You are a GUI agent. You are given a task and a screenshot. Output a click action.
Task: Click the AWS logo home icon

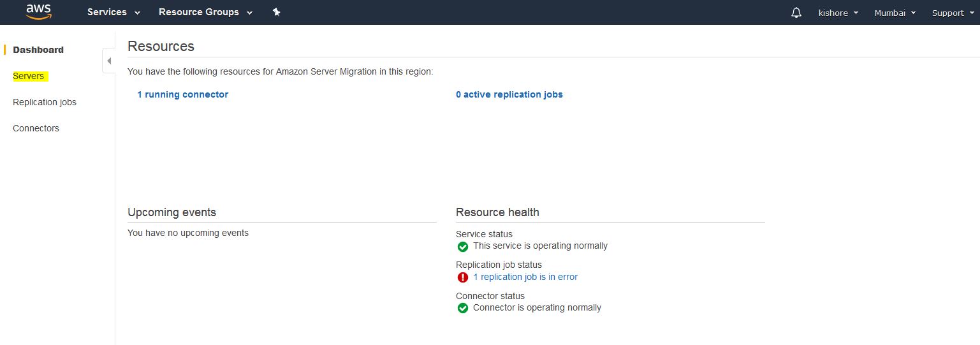pyautogui.click(x=38, y=12)
